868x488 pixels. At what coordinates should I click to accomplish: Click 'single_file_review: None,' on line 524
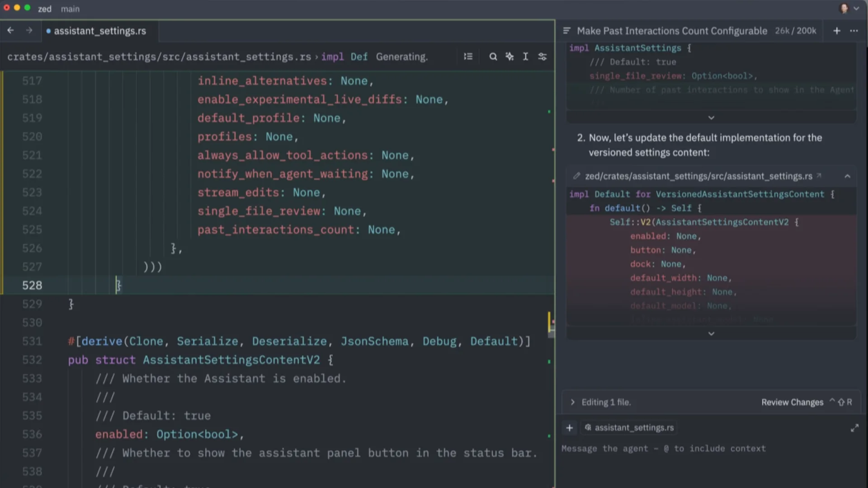pyautogui.click(x=282, y=211)
